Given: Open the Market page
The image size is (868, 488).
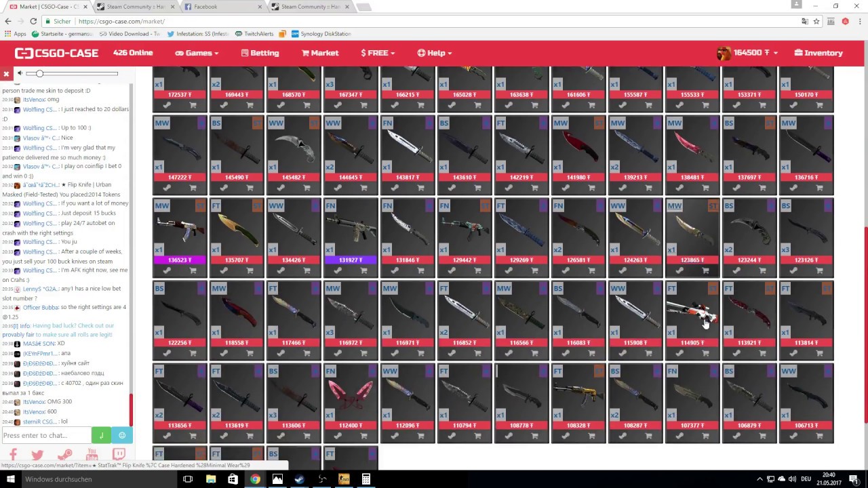Looking at the screenshot, I should [x=320, y=53].
